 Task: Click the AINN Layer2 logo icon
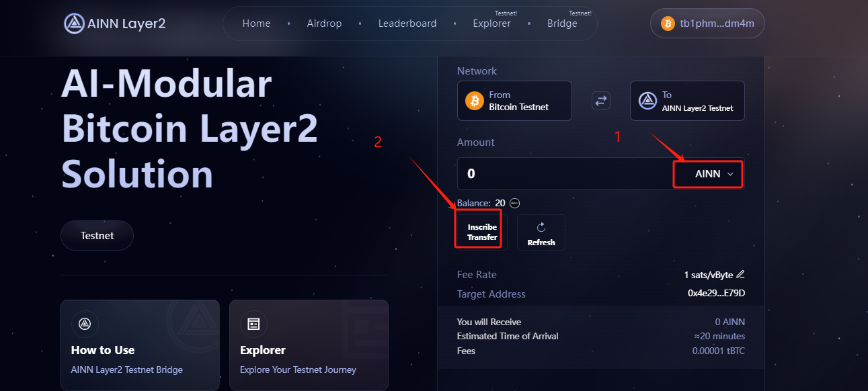(74, 24)
